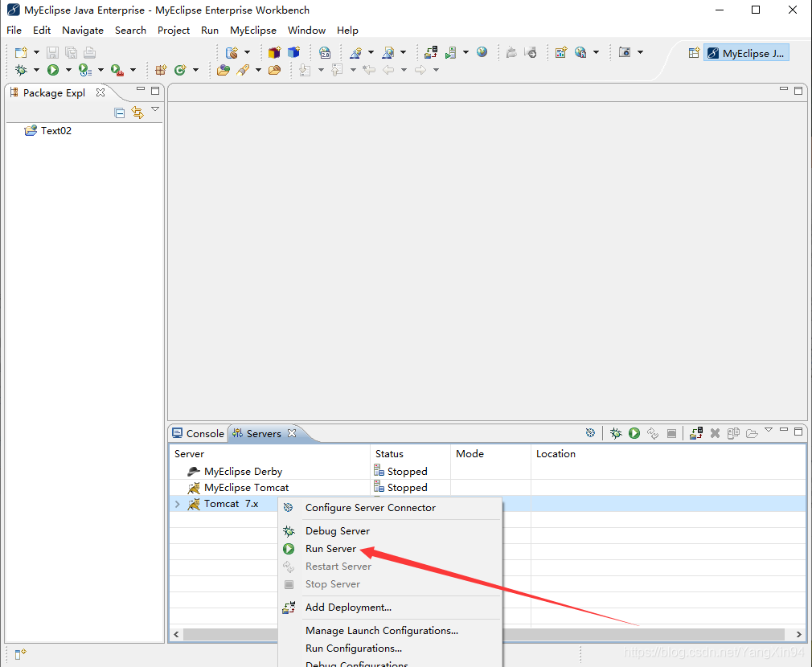Open Package Explorer view menu triangle
The height and width of the screenshot is (667, 812).
pos(155,109)
